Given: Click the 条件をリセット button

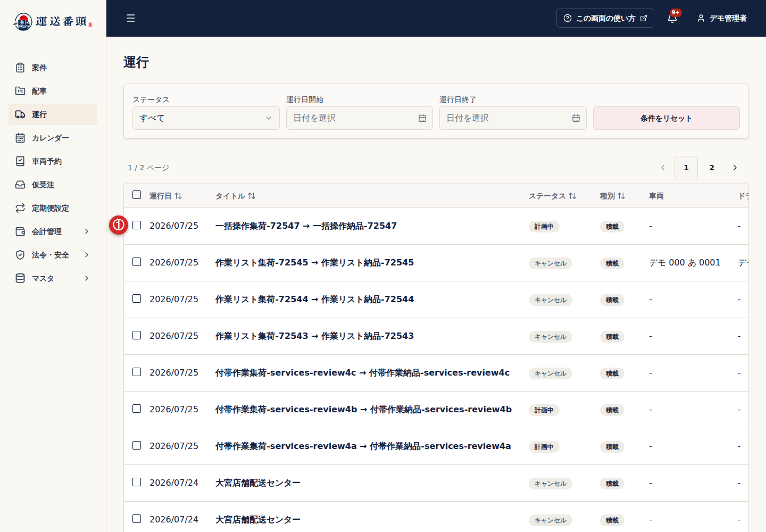Looking at the screenshot, I should pyautogui.click(x=666, y=118).
